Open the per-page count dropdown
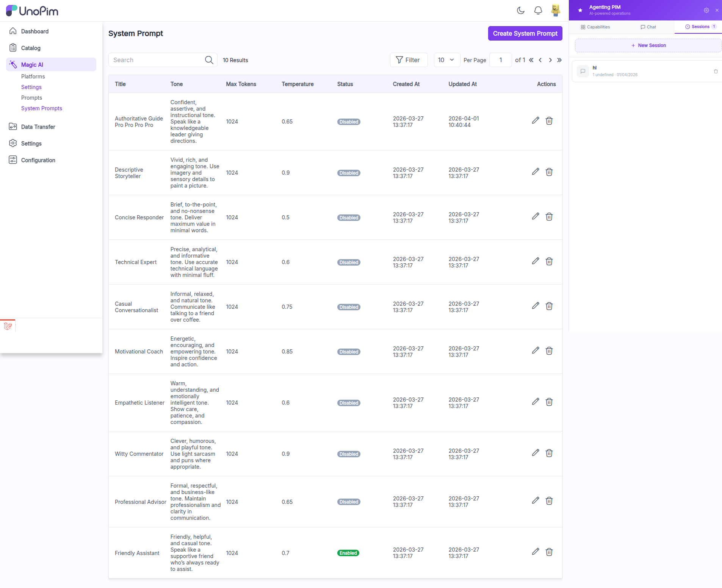The height and width of the screenshot is (588, 722). 446,60
